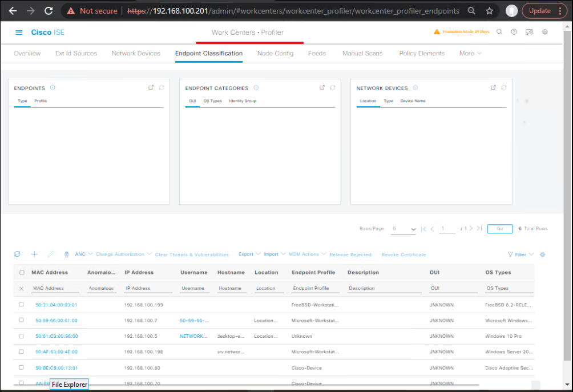
Task: Click the search magnifier in the ISE header
Action: [x=499, y=32]
